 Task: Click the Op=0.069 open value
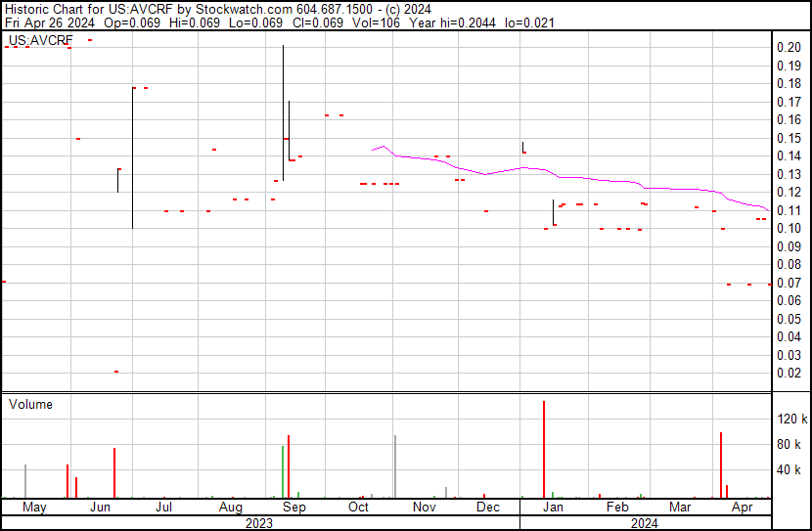(x=132, y=23)
